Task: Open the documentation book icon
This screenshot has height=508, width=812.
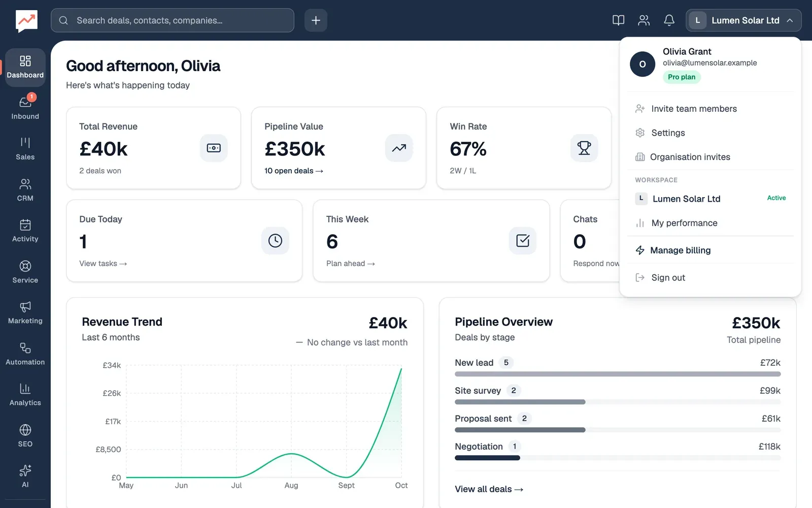Action: click(618, 20)
